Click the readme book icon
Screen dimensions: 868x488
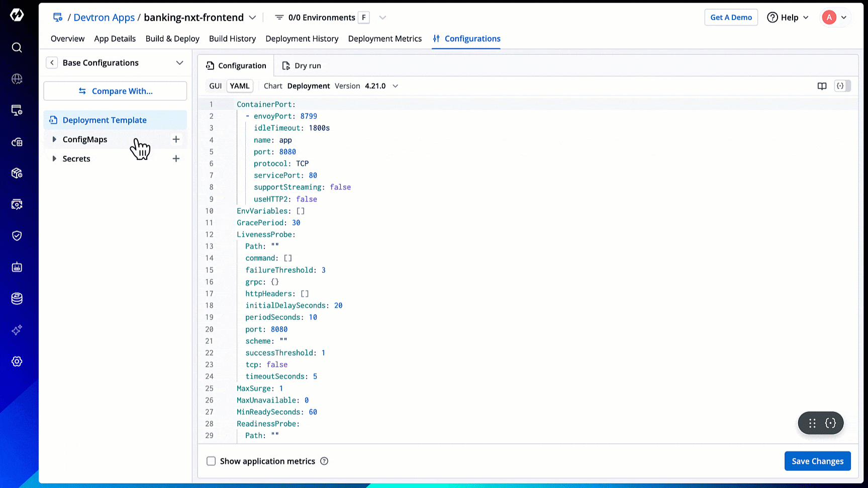tap(822, 86)
